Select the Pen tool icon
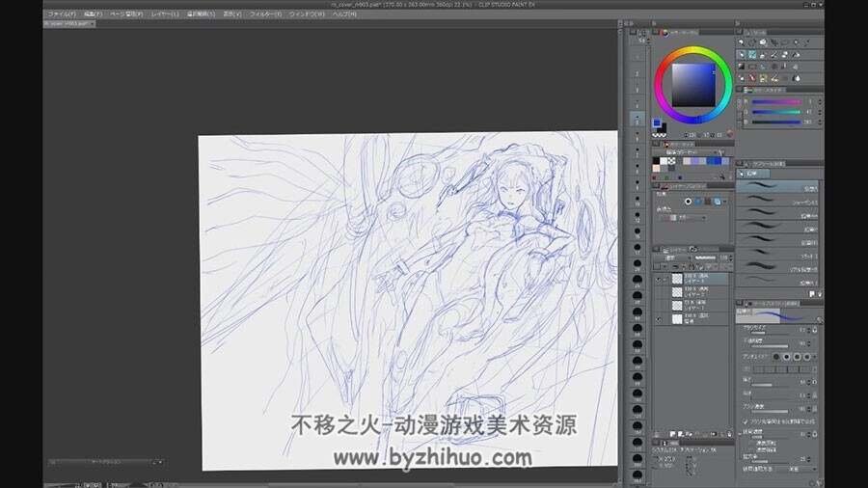 click(x=742, y=54)
